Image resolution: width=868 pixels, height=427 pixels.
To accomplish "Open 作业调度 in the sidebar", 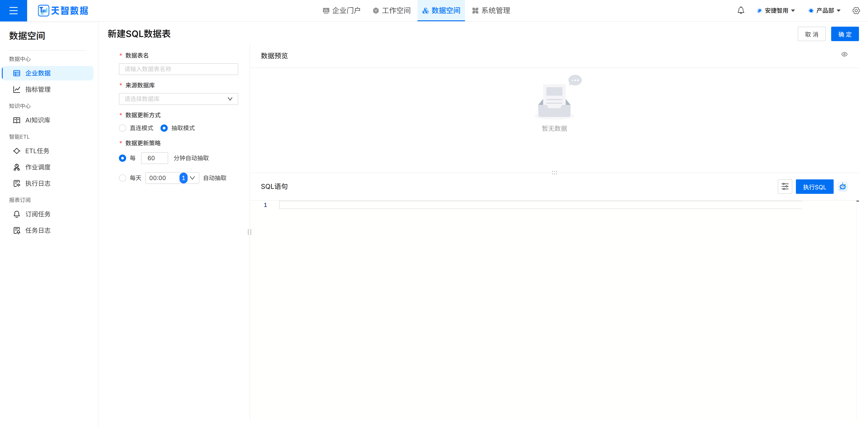I will coord(48,167).
